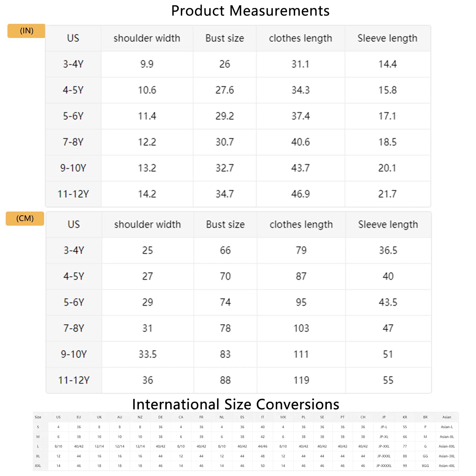476x476 pixels.
Task: Click the clothes length header in centimeters table
Action: coord(301,225)
